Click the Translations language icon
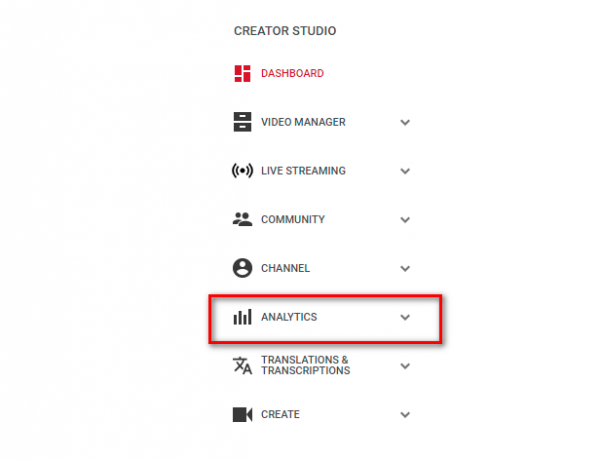The width and height of the screenshot is (600, 460). click(x=242, y=365)
